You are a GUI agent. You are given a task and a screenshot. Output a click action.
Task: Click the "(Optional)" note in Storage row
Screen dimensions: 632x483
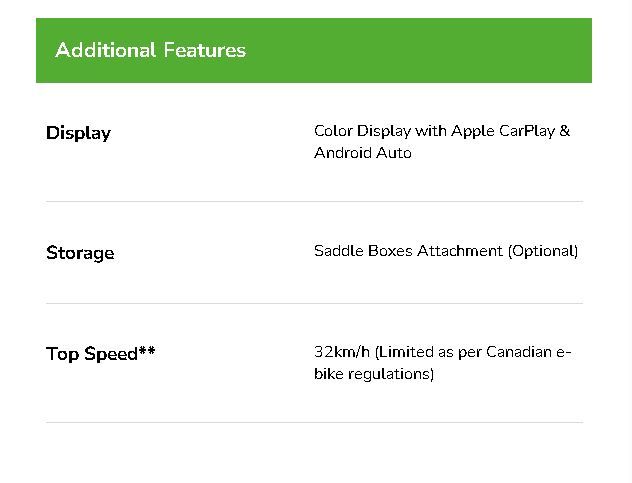pyautogui.click(x=543, y=251)
